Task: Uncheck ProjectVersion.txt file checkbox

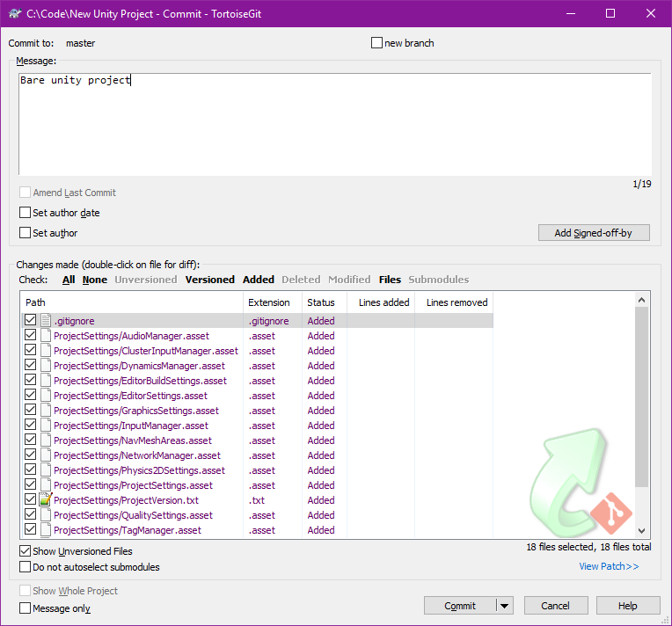Action: [31, 499]
